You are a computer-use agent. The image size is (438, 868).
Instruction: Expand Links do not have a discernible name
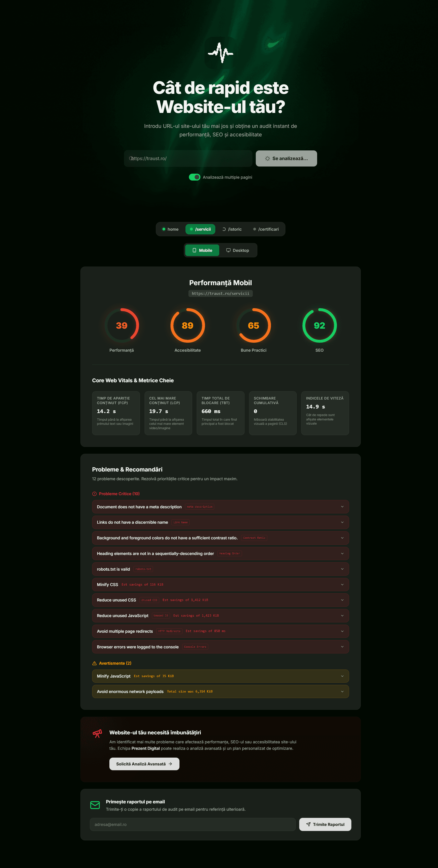(x=221, y=522)
